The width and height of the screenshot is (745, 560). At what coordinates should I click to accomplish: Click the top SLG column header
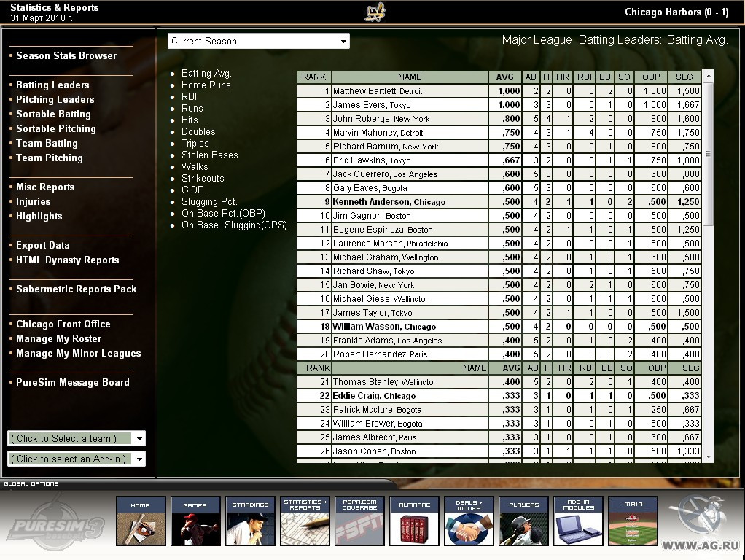(x=684, y=77)
